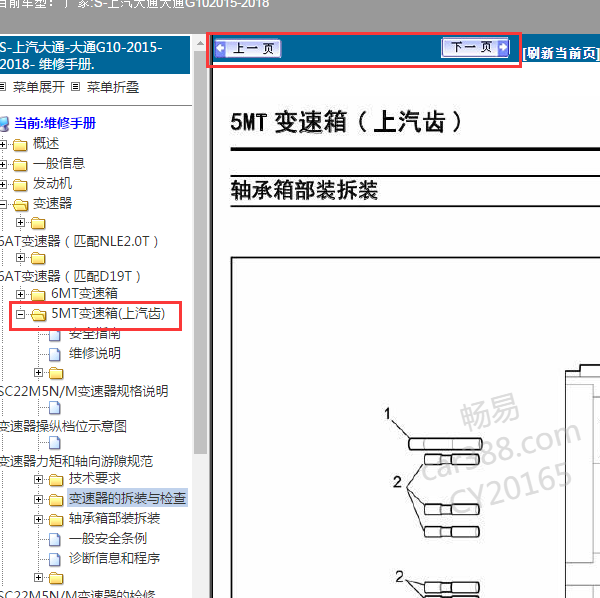Expand the 发动机 folder node
The image size is (600, 598).
click(3, 184)
